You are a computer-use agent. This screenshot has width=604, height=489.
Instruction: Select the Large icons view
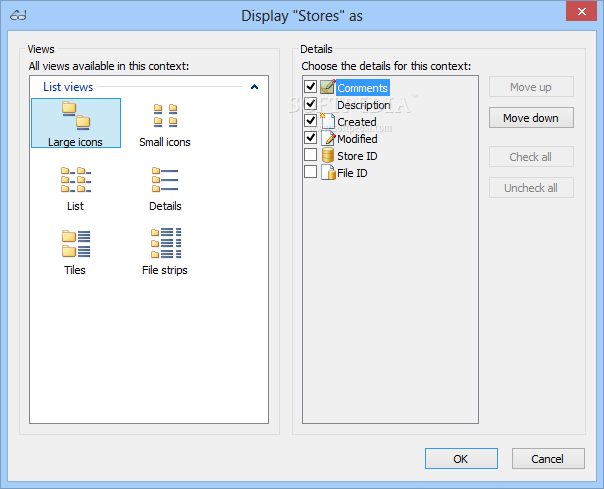coord(76,123)
